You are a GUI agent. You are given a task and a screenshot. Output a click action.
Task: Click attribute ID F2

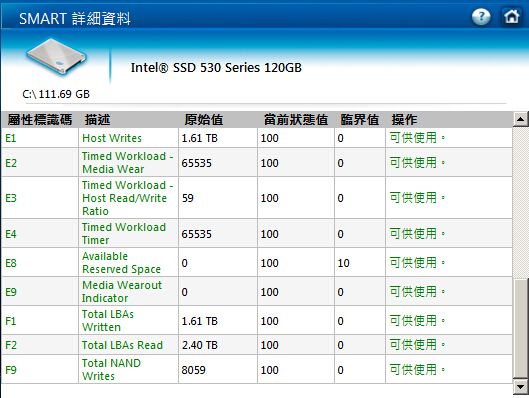[x=11, y=345]
